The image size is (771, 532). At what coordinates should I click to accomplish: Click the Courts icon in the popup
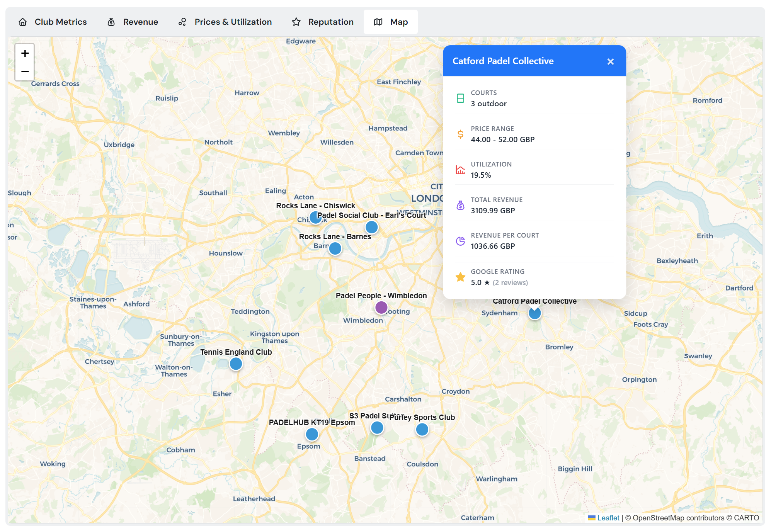pyautogui.click(x=460, y=99)
